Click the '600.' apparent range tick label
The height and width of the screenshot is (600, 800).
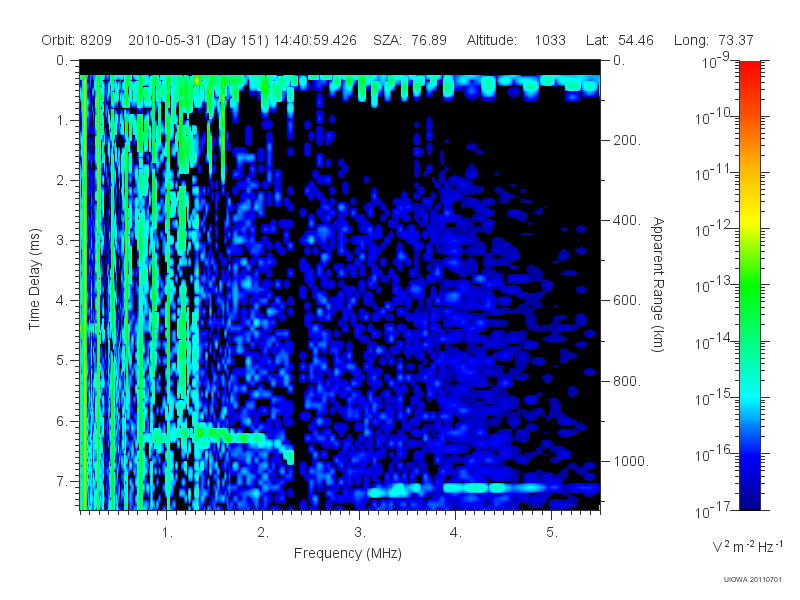[627, 301]
